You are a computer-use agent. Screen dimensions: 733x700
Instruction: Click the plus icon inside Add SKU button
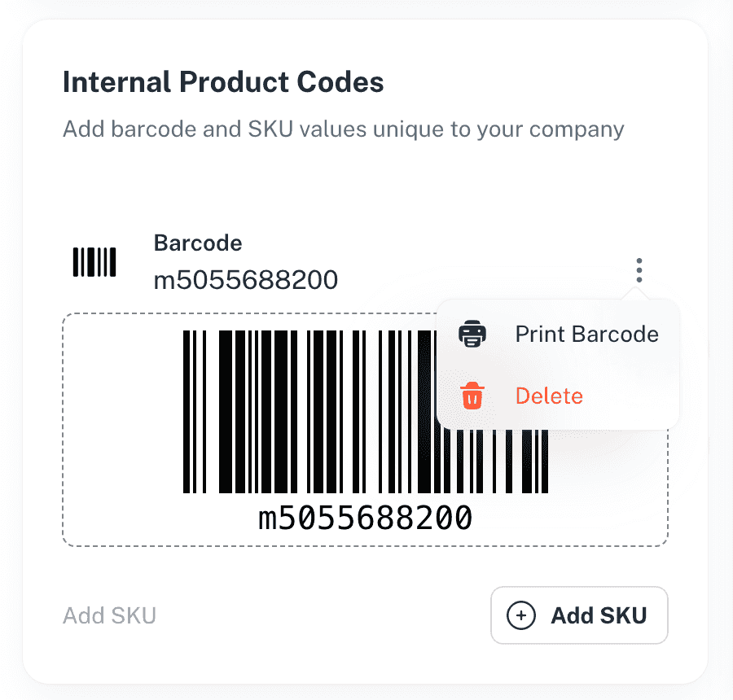[521, 615]
